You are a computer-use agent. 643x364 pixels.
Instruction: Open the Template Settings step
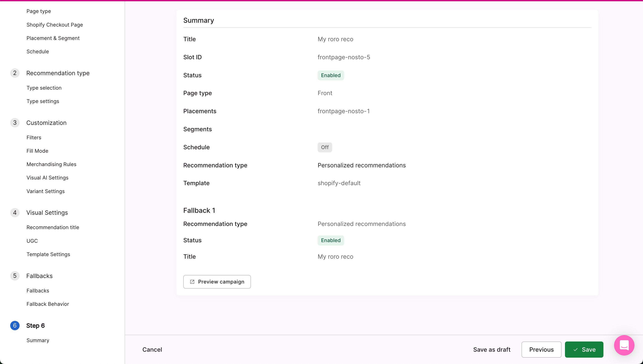coord(48,254)
